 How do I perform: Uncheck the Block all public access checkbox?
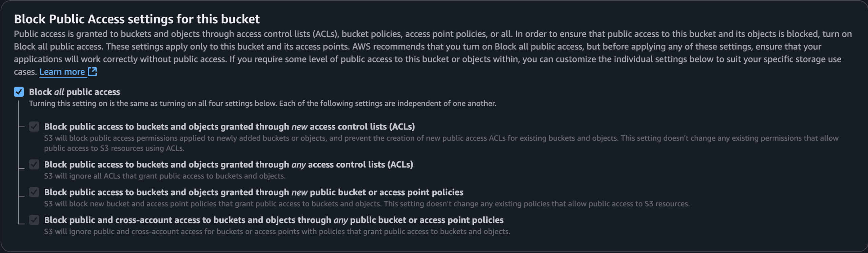pos(19,92)
